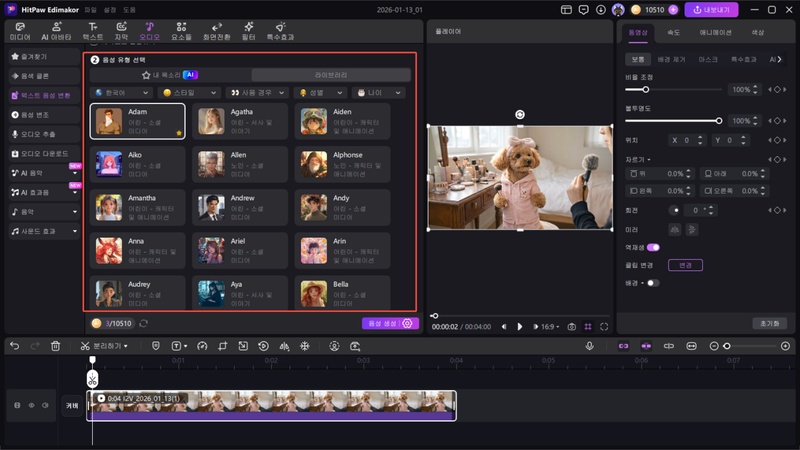Screen dimensions: 800x450
Task: Open the 자막 subtitle tool
Action: click(x=121, y=31)
